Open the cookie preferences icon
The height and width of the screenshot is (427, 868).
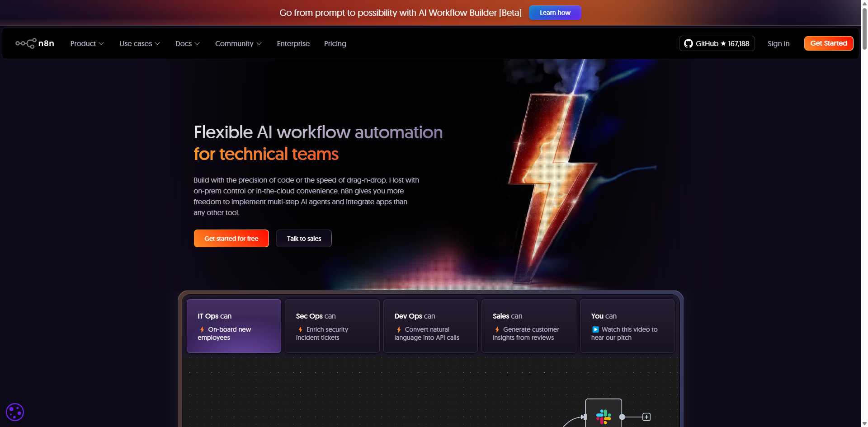[15, 412]
